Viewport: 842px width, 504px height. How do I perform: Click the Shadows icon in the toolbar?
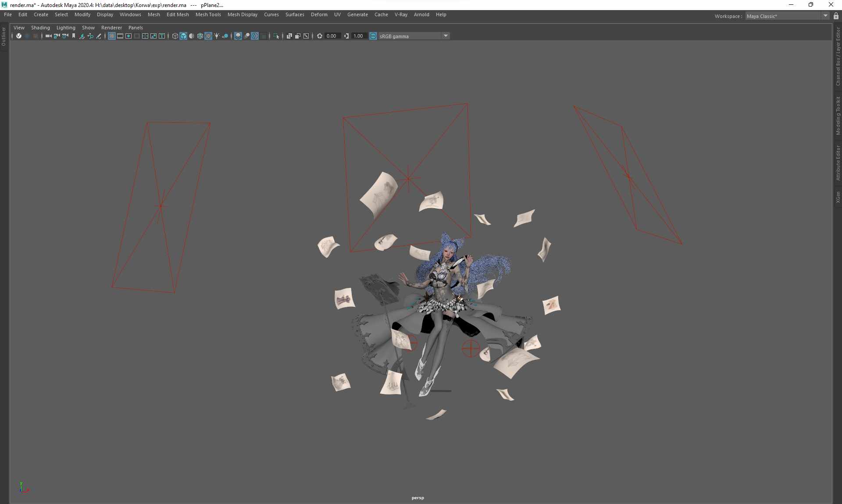point(225,36)
